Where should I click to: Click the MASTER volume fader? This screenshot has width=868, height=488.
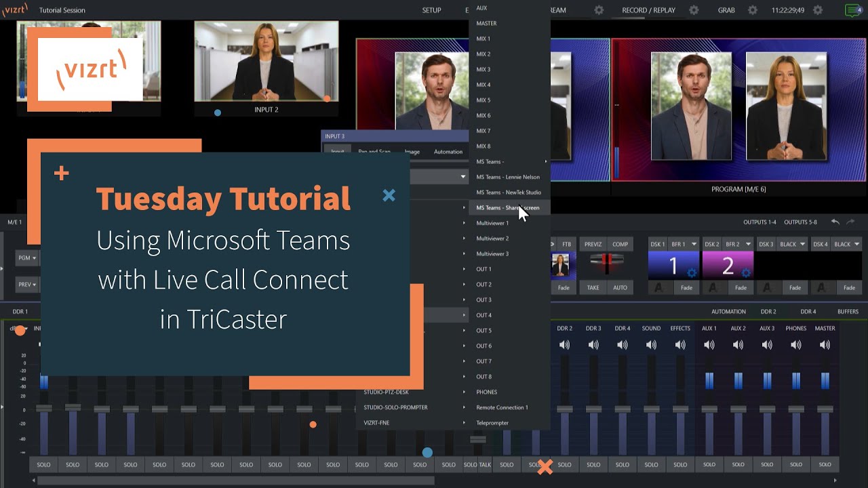pos(825,409)
